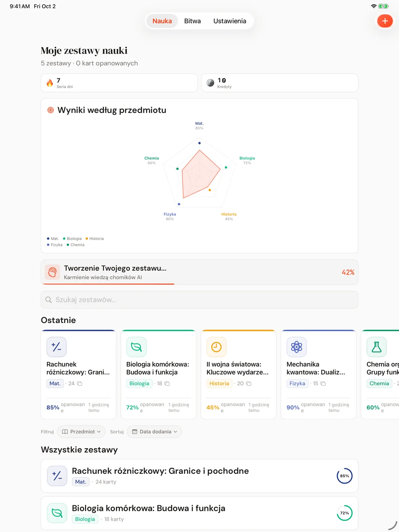Viewport: 399px width, 532px height.
Task: Switch to the Bitwa tab
Action: pyautogui.click(x=193, y=21)
